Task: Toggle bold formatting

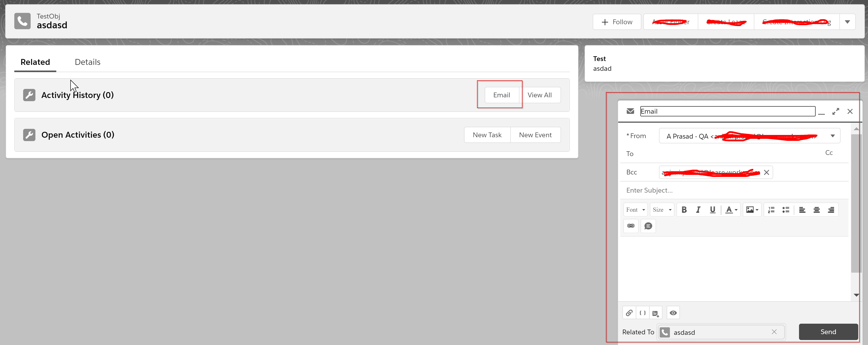Action: [x=684, y=210]
